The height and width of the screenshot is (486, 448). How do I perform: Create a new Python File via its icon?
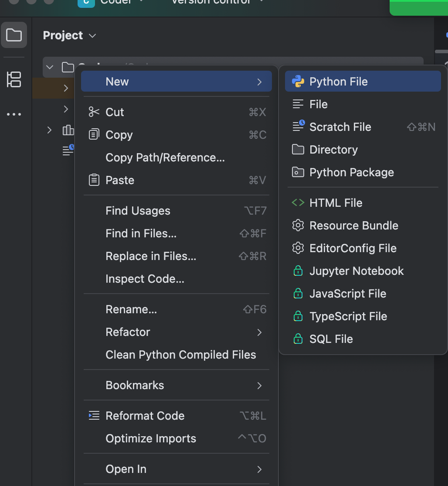tap(298, 81)
